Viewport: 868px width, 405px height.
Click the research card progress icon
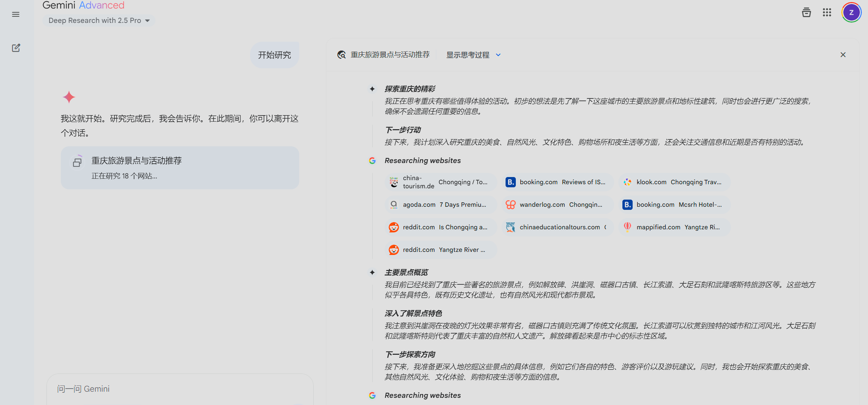(x=78, y=162)
